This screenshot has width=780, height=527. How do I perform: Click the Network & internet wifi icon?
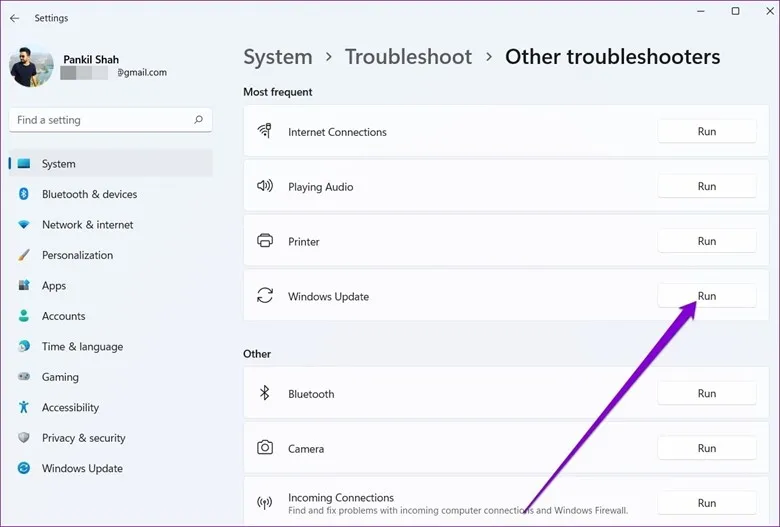point(24,225)
